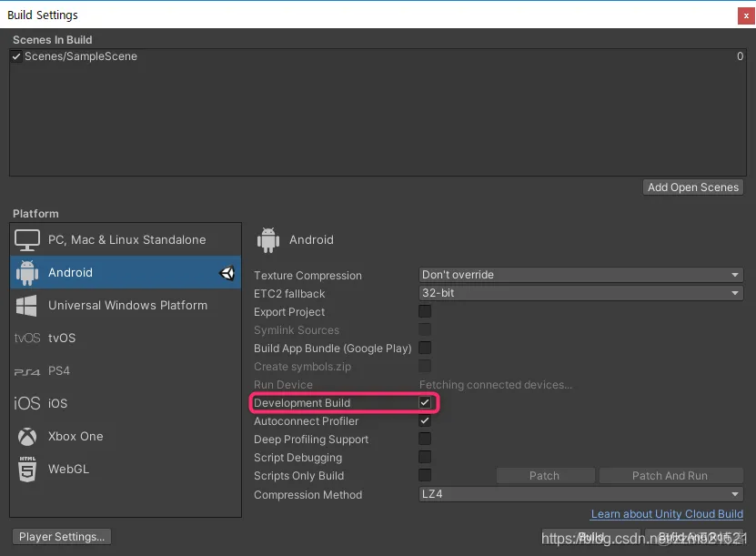Select the Xbox One platform row
The image size is (756, 556).
(126, 437)
